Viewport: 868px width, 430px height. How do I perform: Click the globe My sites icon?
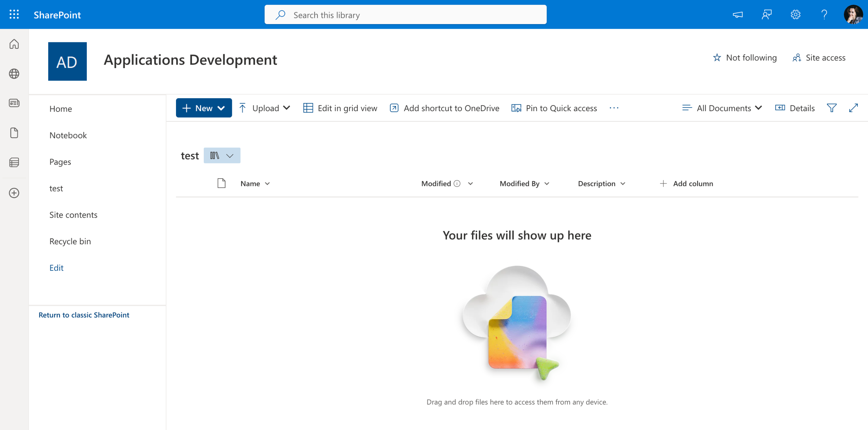coord(14,74)
